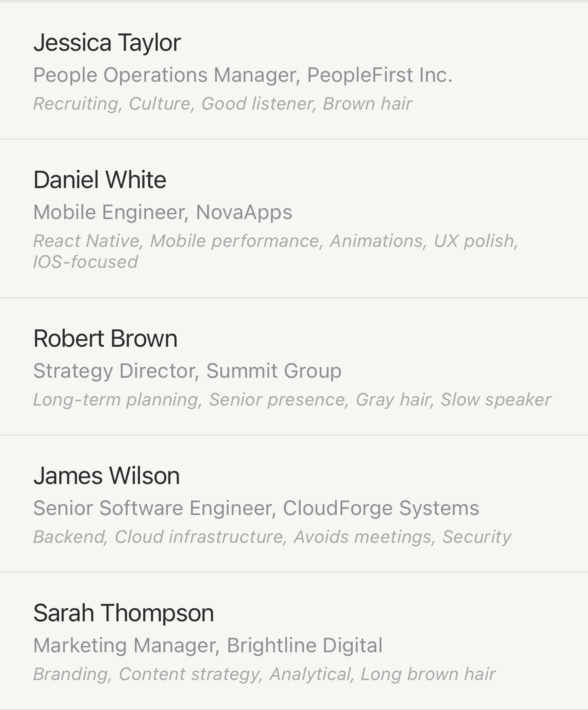
Task: Click the Strategy Director, Summit Group subtitle
Action: click(x=187, y=371)
